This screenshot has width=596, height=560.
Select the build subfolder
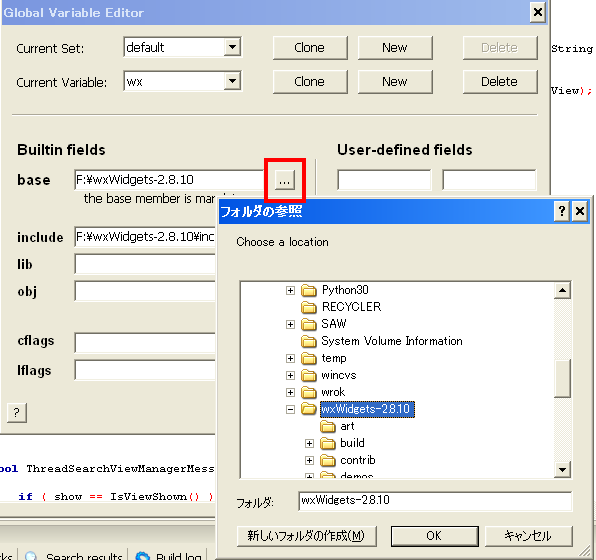click(x=352, y=443)
